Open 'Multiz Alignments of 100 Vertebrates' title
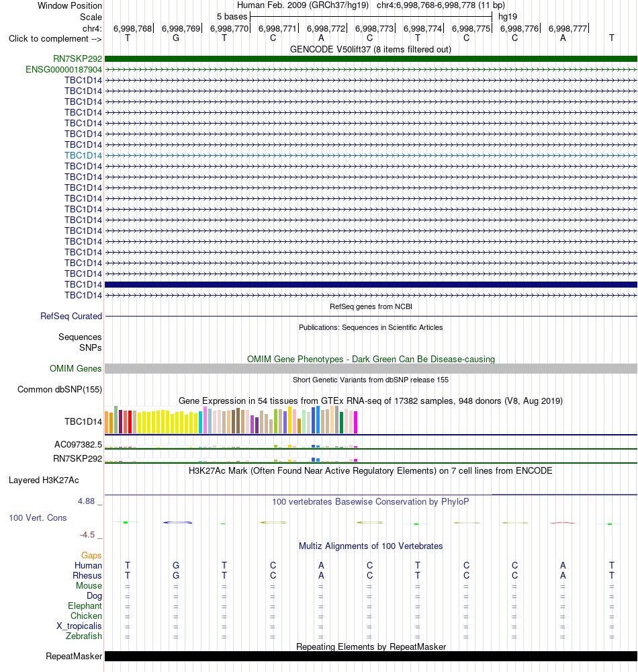 coord(371,546)
